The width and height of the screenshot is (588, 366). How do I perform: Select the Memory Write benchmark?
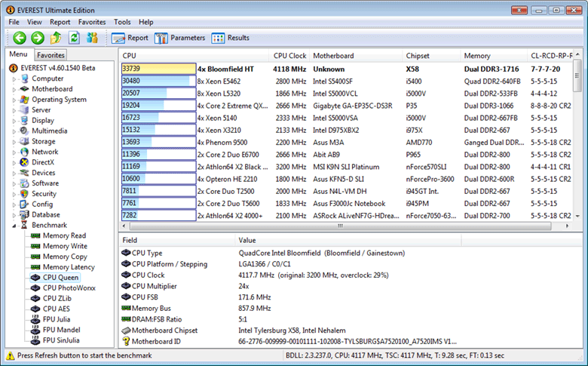click(65, 246)
